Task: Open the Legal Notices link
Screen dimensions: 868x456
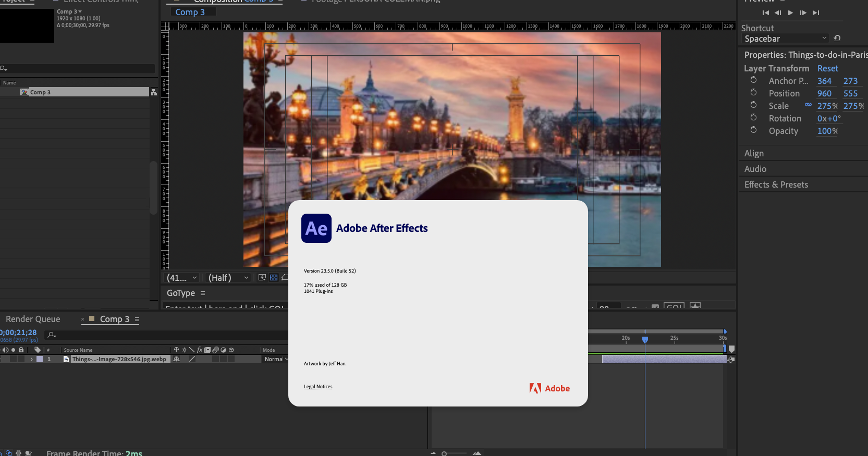Action: [x=318, y=387]
